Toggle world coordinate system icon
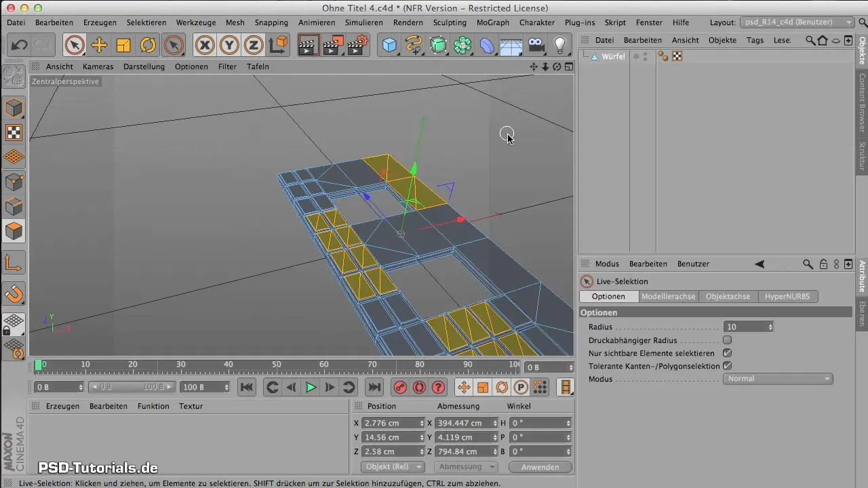Screen dimensions: 868x488 tap(278, 45)
